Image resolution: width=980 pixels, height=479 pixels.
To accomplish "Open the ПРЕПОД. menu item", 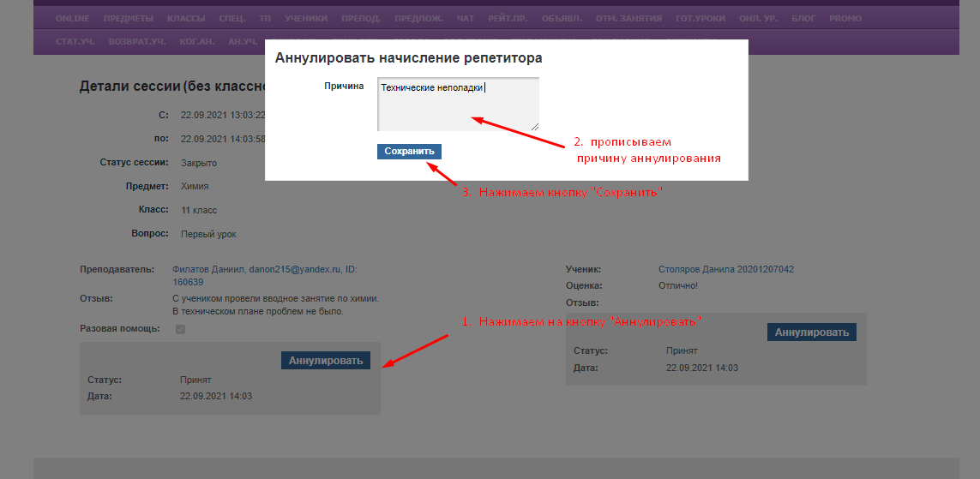I will coord(361,19).
